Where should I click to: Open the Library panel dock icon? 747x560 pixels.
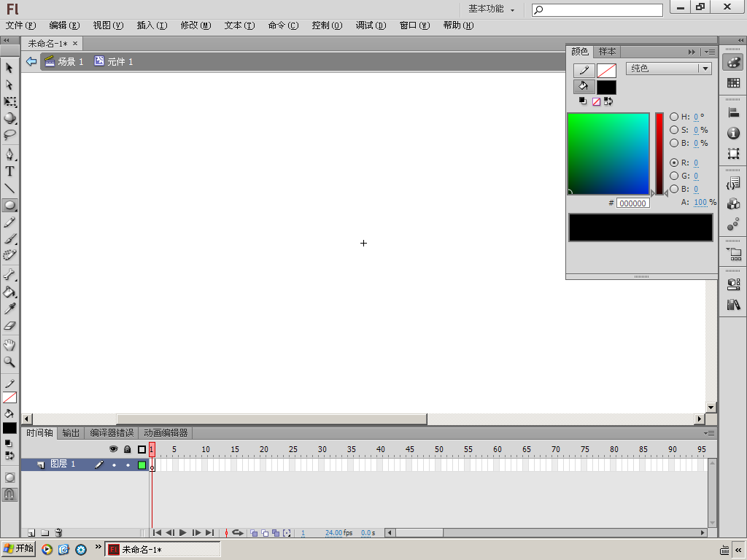733,305
